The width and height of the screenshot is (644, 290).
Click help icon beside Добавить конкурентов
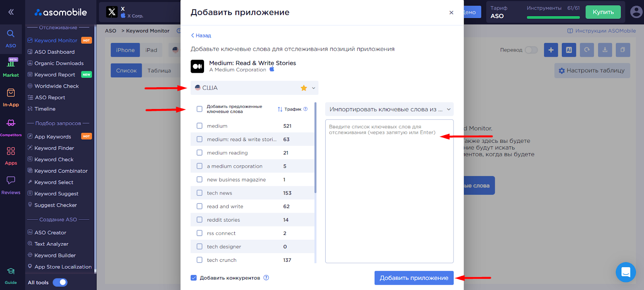point(266,278)
